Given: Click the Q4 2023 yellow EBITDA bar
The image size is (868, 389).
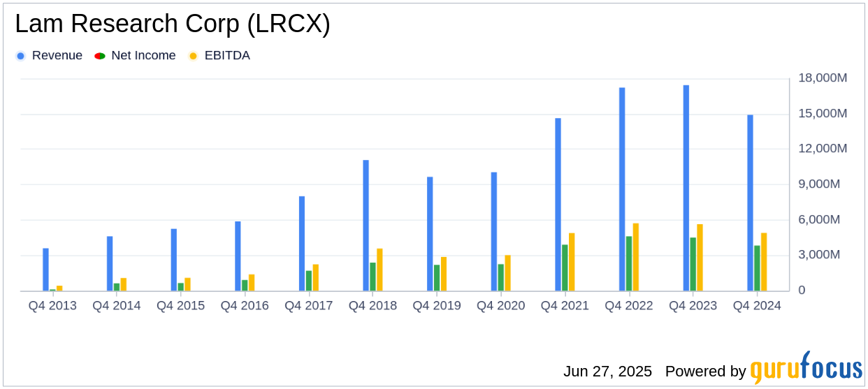Looking at the screenshot, I should point(700,258).
